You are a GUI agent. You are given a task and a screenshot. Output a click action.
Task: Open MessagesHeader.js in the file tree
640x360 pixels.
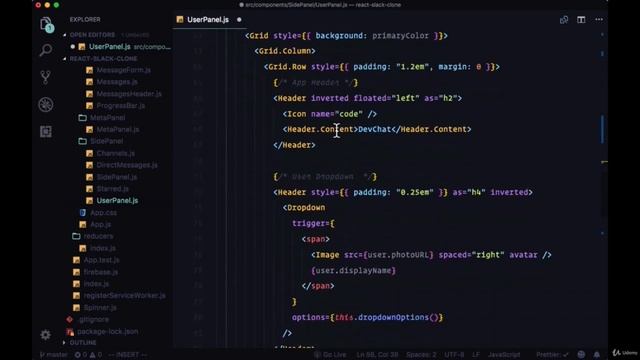[129, 94]
